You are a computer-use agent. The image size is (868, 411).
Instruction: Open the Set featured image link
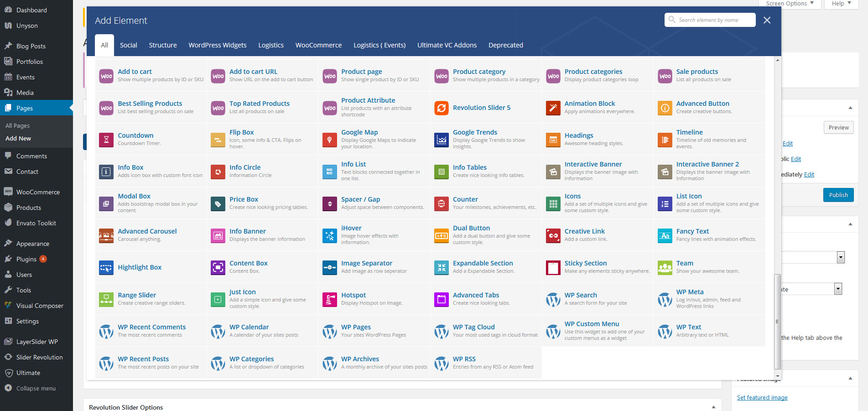(x=762, y=397)
